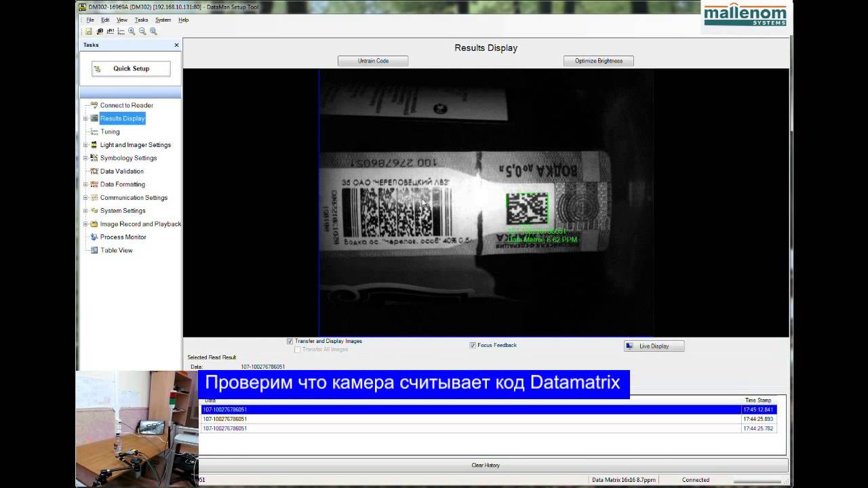Image resolution: width=868 pixels, height=488 pixels.
Task: Select the Image Record and Playback icon
Action: (94, 224)
